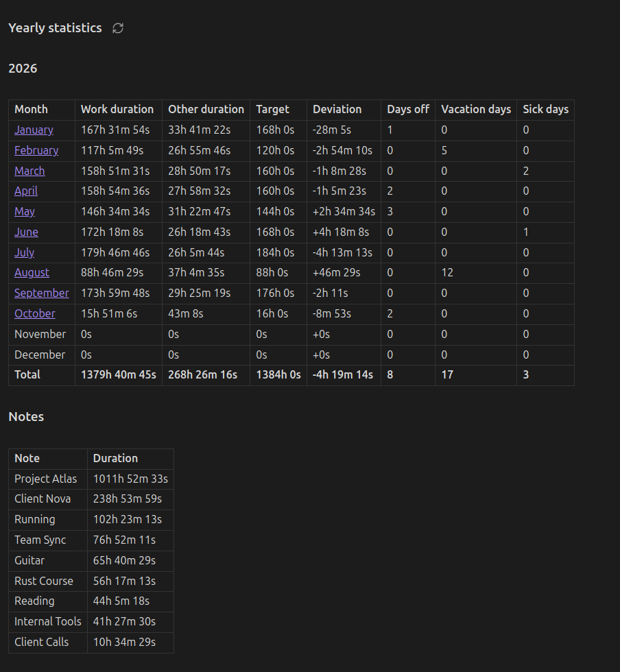This screenshot has width=620, height=672.
Task: Click the Vacation days column header
Action: (476, 110)
